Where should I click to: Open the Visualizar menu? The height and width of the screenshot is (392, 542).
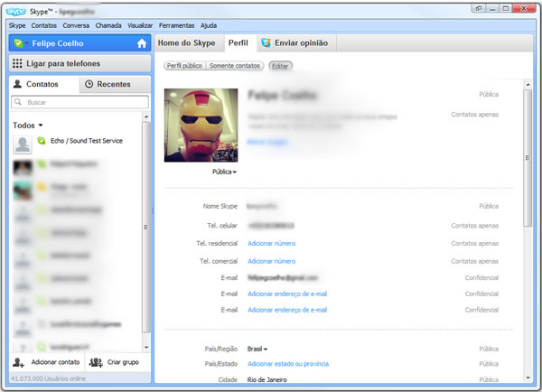coord(140,25)
